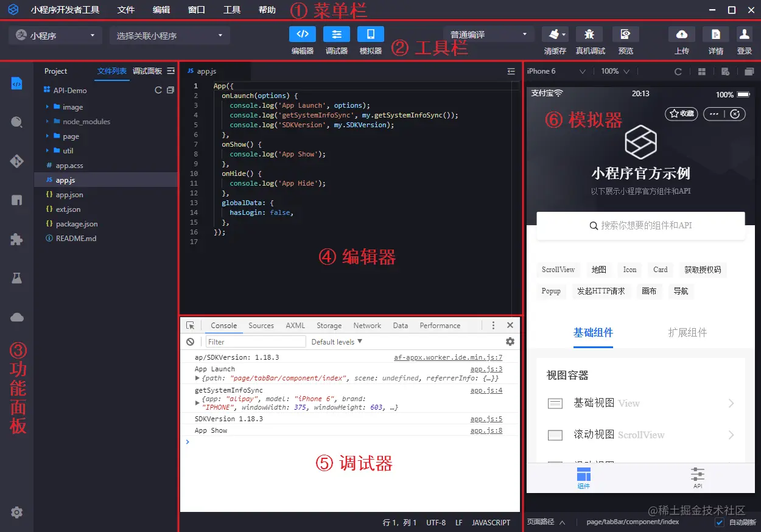Click the inspect element cursor icon
The width and height of the screenshot is (761, 532).
[x=191, y=326]
